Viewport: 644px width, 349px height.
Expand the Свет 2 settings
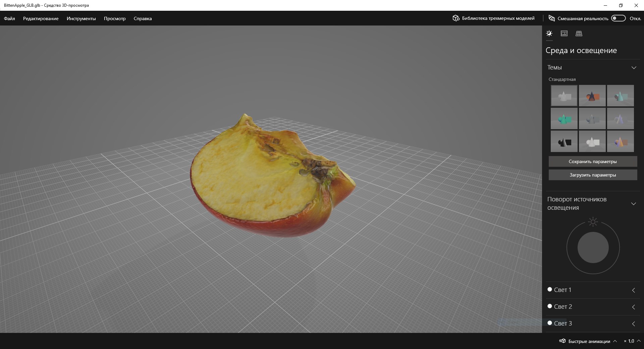(x=634, y=307)
